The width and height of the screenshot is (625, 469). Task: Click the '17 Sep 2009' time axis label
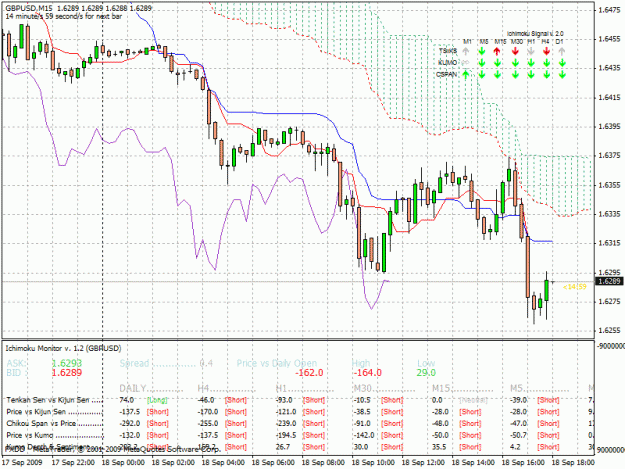(22, 463)
